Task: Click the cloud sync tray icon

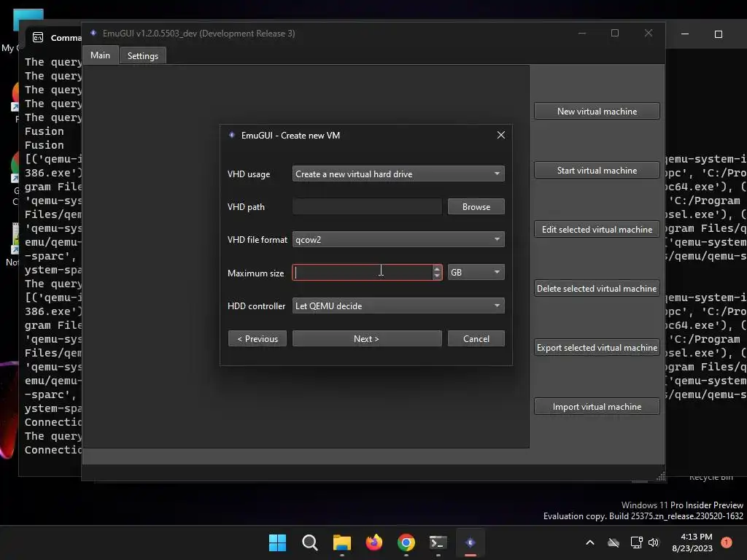Action: click(x=614, y=542)
